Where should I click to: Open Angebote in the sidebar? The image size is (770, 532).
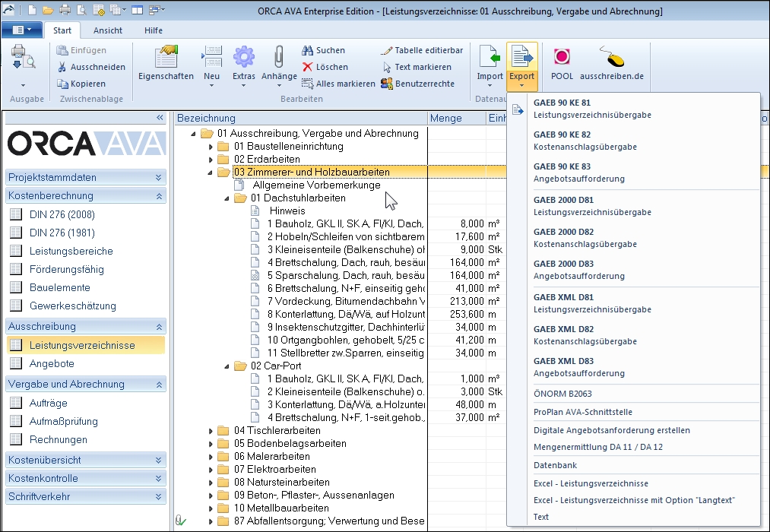tap(52, 364)
